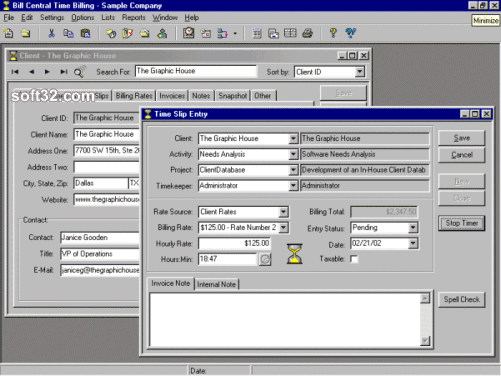Click the person/timekeeper toolbar icon

[x=162, y=33]
